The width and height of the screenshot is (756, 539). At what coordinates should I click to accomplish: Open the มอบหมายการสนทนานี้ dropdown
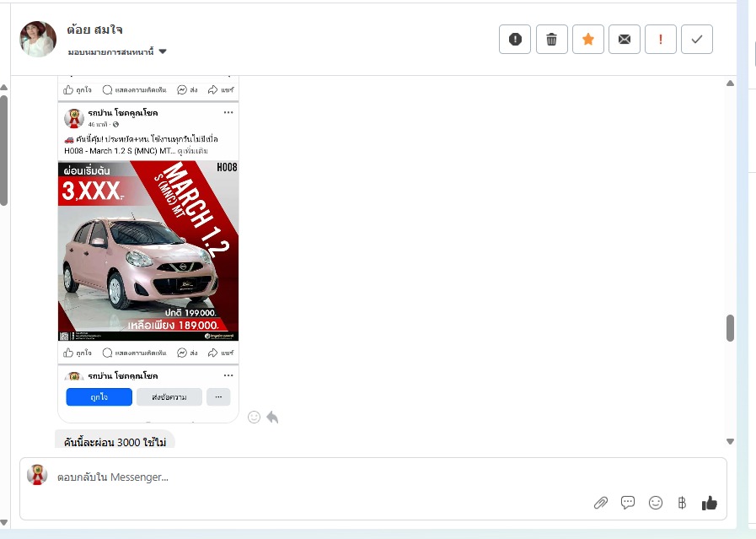click(x=117, y=51)
